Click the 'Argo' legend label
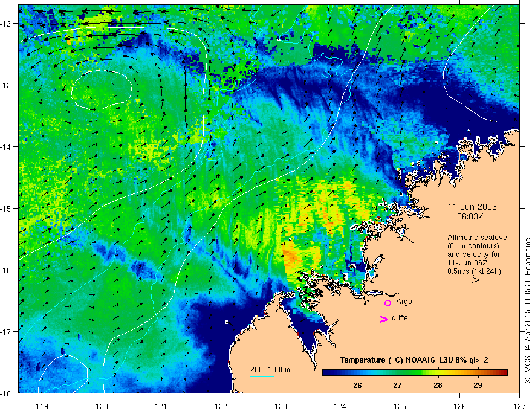This screenshot has width=532, height=411. (404, 302)
